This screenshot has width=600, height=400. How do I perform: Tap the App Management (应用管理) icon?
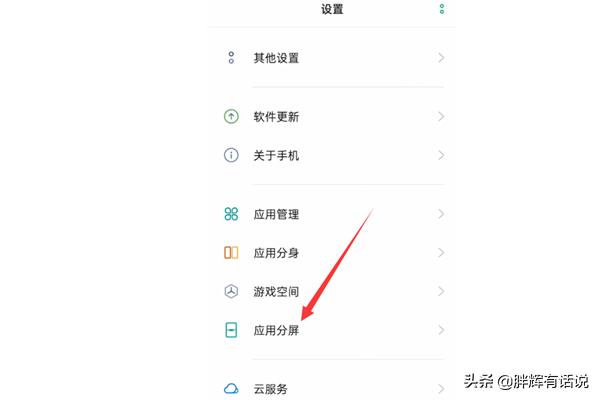231,214
